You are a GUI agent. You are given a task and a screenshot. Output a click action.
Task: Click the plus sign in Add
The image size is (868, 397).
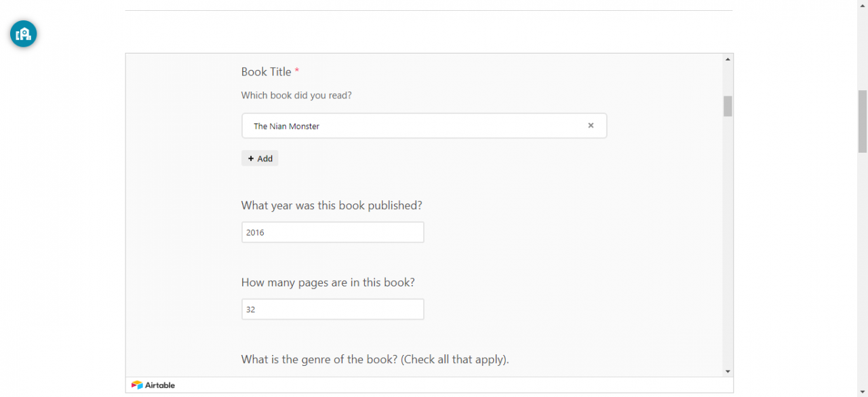251,158
